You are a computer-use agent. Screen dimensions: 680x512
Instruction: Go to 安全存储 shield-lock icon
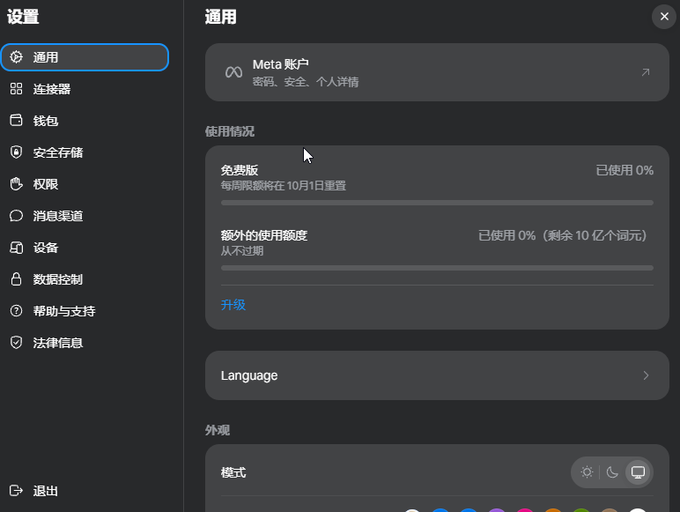[16, 152]
